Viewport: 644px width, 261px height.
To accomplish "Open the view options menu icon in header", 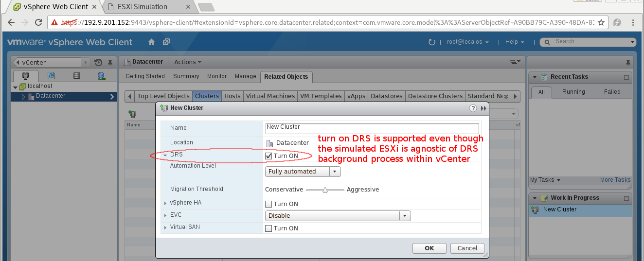I will (515, 62).
